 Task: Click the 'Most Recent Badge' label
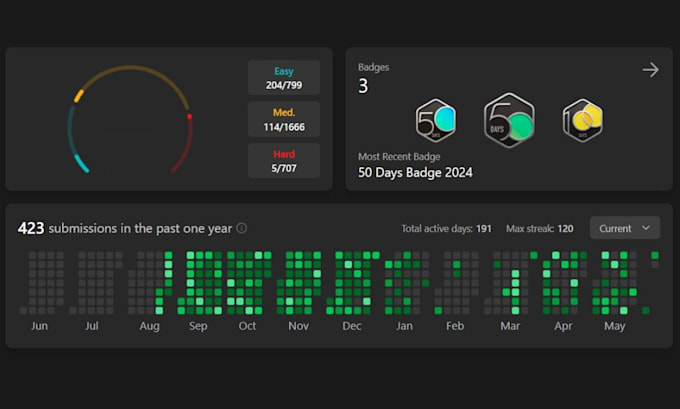point(399,157)
